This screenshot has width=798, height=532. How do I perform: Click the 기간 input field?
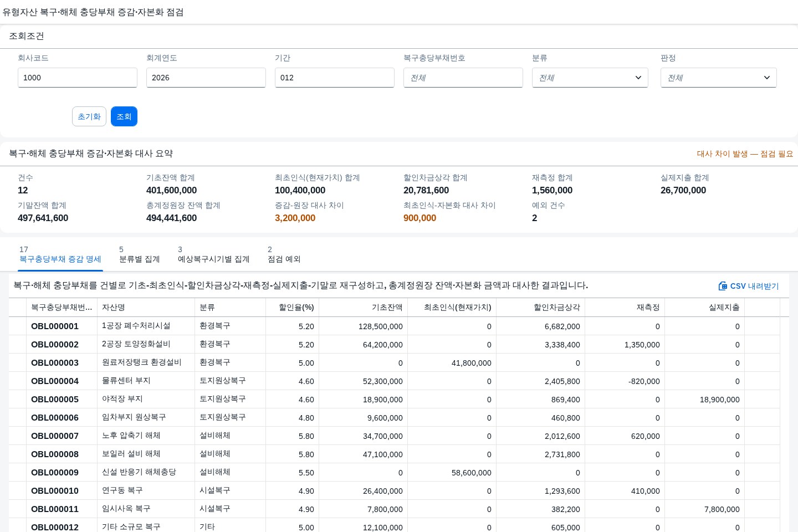335,78
